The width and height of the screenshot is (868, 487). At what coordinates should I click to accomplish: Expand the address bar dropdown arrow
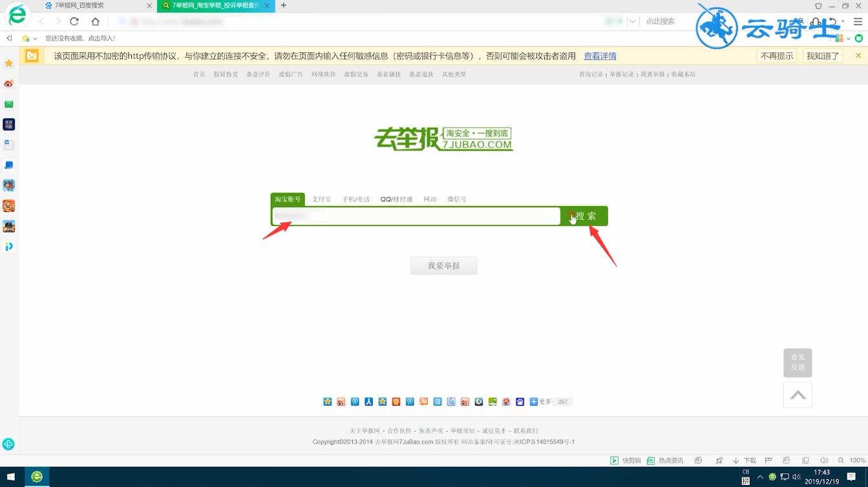click(x=632, y=21)
